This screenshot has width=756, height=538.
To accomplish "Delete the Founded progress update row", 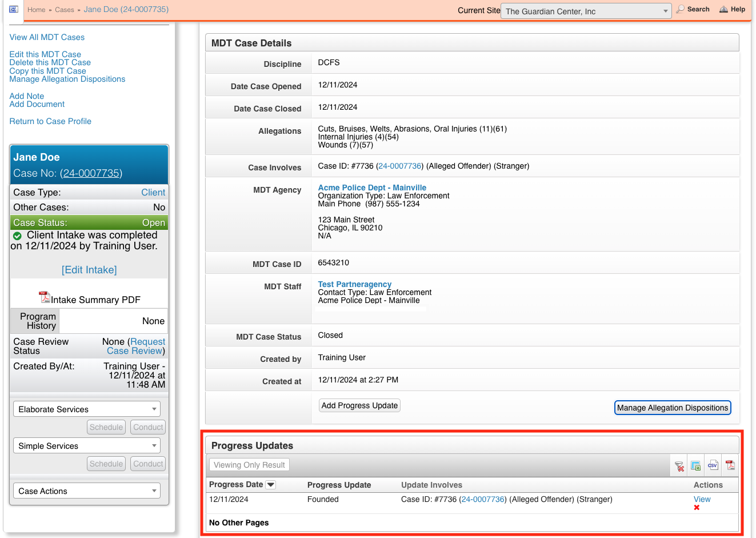I will click(x=697, y=508).
